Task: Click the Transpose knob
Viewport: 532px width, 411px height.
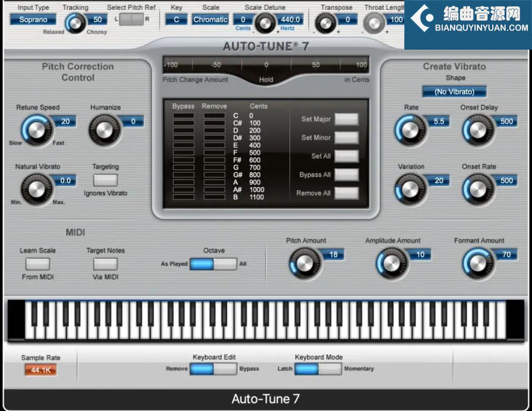Action: (x=325, y=23)
